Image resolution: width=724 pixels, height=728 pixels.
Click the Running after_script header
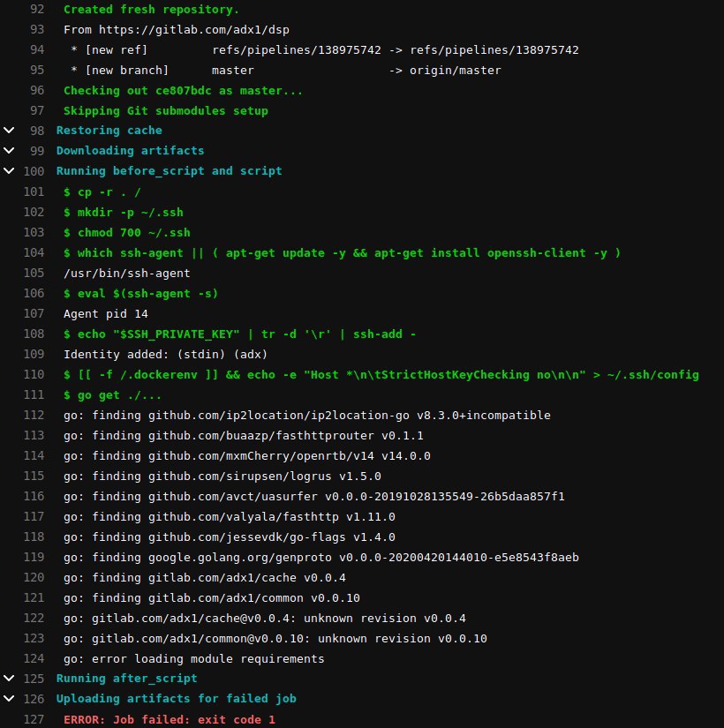127,679
